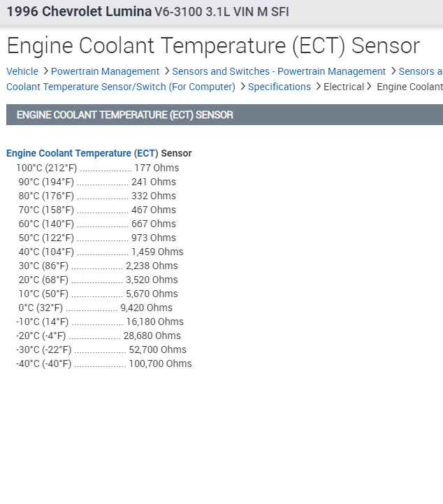This screenshot has height=504, width=443.
Task: Click the chevron right after Vehicle
Action: click(45, 71)
